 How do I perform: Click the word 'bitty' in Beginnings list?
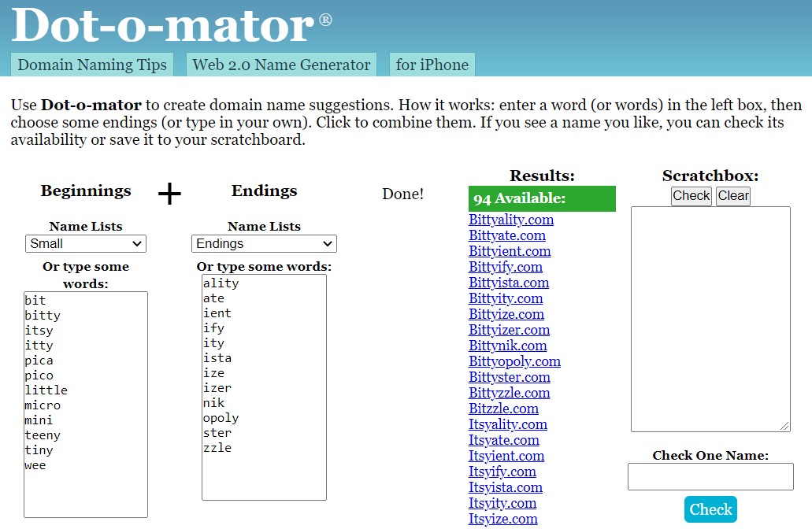click(43, 316)
